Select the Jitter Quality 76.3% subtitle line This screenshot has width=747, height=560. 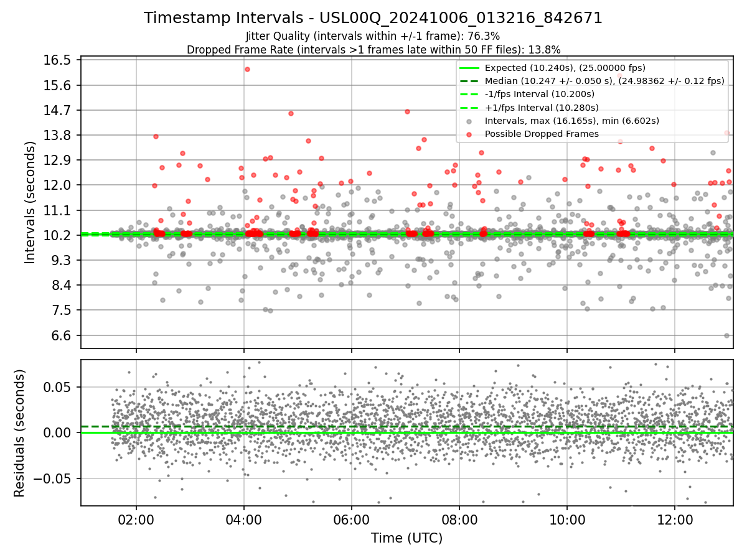pyautogui.click(x=373, y=37)
